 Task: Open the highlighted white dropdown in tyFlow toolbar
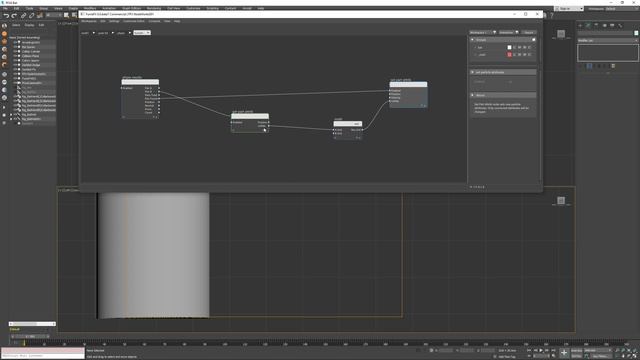[x=142, y=33]
